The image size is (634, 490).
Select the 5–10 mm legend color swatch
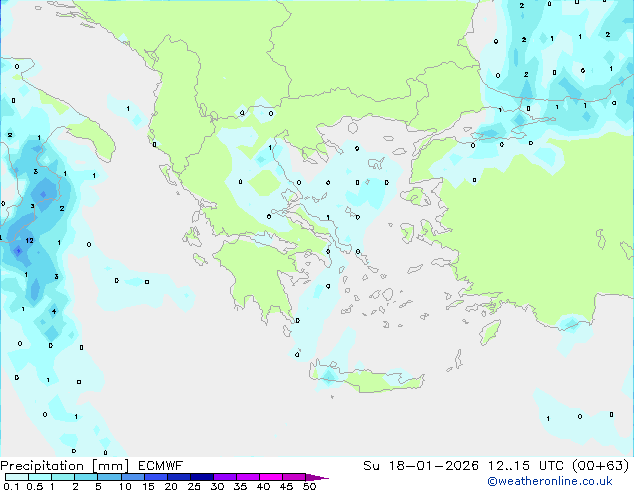[x=110, y=477]
